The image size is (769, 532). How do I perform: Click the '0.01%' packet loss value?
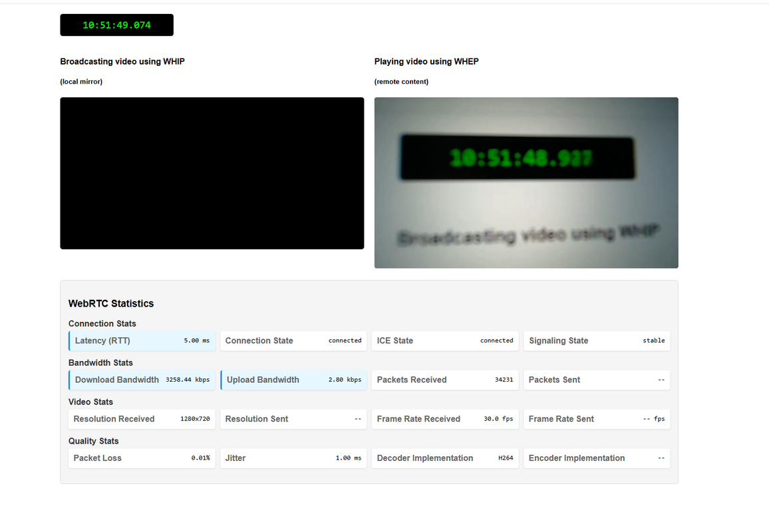tap(200, 458)
